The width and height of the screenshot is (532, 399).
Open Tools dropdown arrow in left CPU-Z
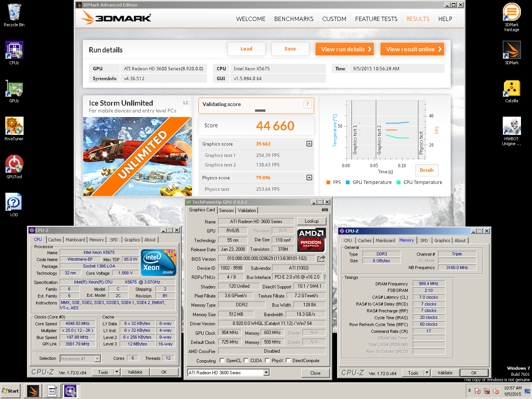coord(117,372)
